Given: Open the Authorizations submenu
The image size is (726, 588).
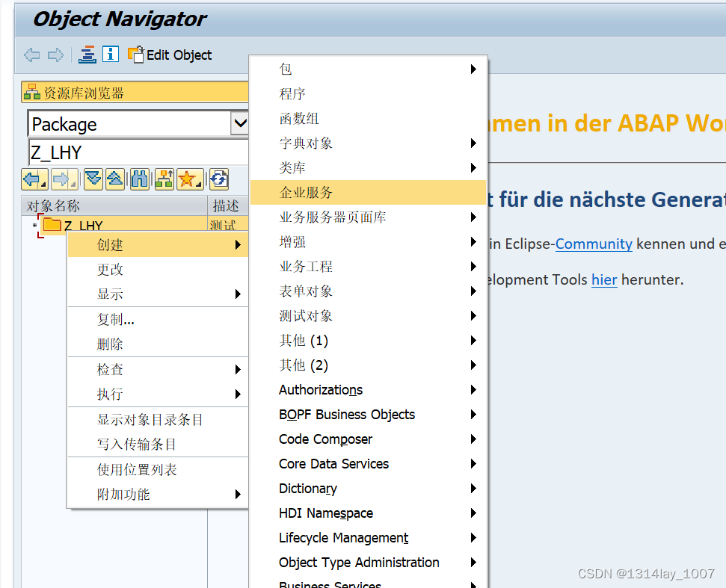Looking at the screenshot, I should (x=368, y=389).
